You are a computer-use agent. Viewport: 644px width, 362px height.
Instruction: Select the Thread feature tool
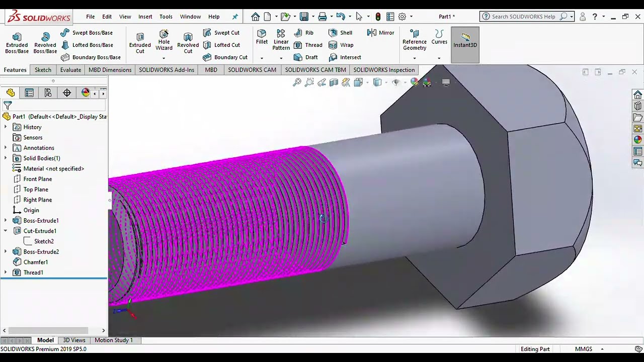coord(308,45)
